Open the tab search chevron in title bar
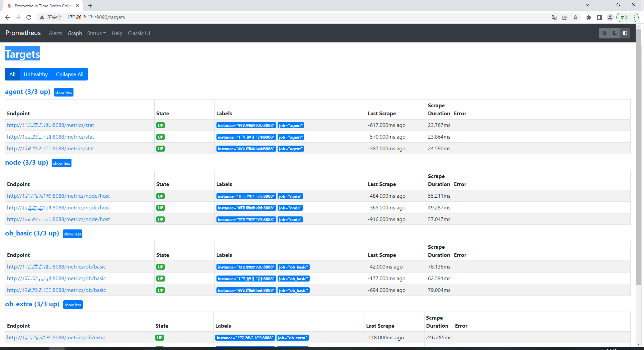 point(588,5)
